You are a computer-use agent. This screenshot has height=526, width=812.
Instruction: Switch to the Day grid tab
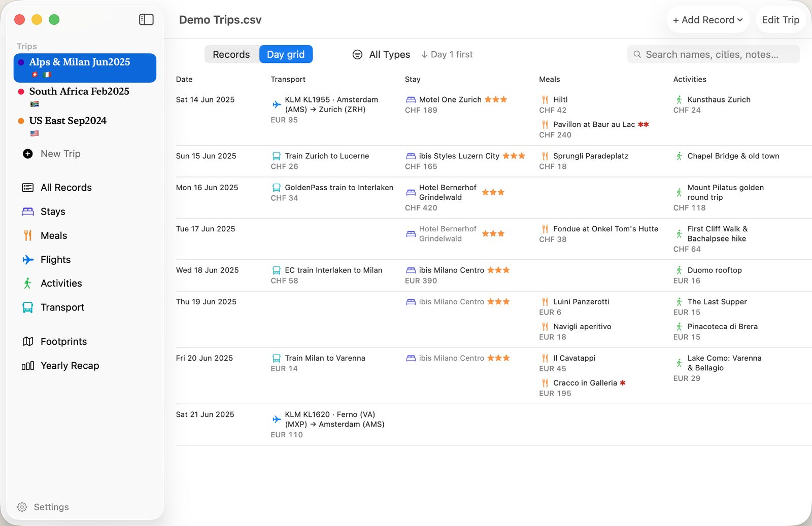[x=286, y=54]
